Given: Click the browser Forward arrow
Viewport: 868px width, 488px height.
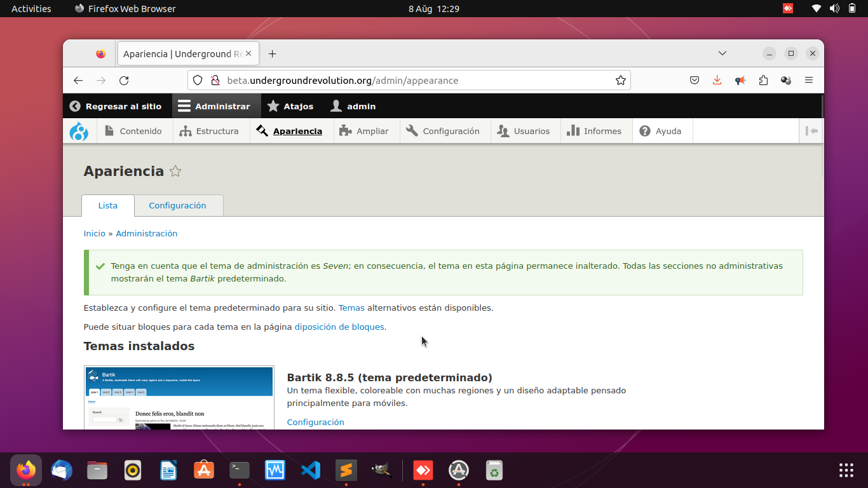Looking at the screenshot, I should [101, 80].
